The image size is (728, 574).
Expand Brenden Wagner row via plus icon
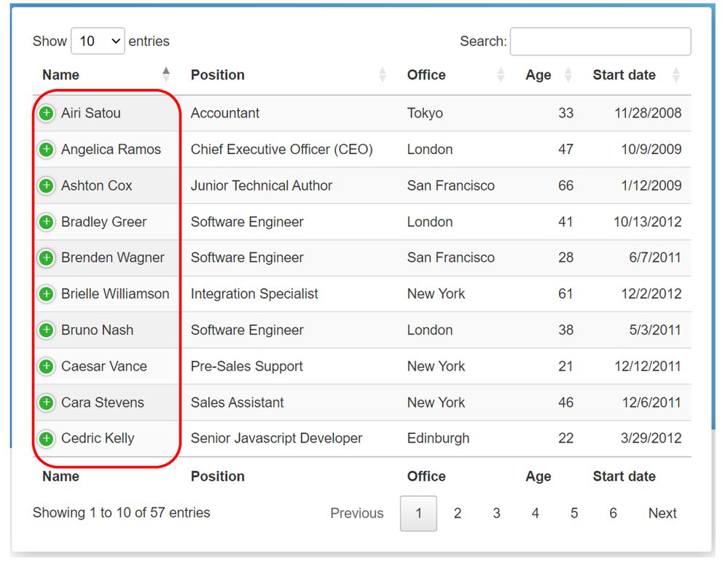(46, 257)
